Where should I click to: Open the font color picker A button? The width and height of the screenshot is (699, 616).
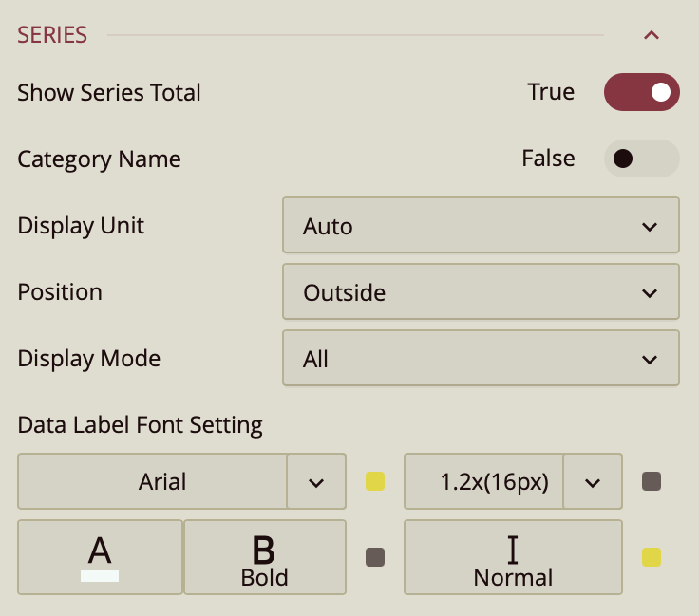coord(100,557)
